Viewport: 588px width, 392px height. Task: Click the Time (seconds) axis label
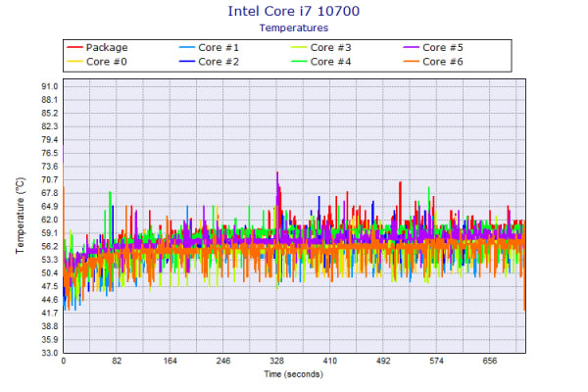click(294, 374)
